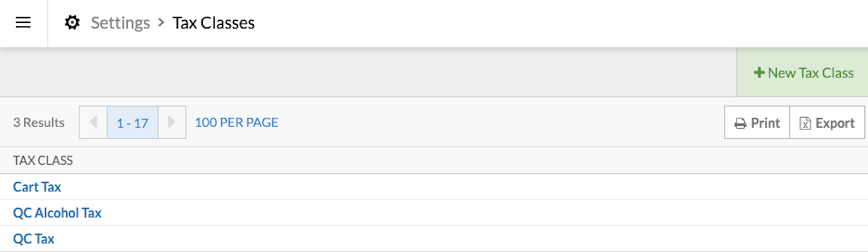Click the green plus icon
The image size is (868, 252).
[x=759, y=72]
